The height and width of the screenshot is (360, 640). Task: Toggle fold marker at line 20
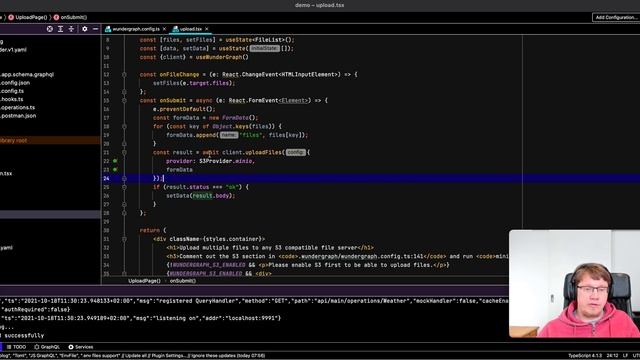[124, 144]
